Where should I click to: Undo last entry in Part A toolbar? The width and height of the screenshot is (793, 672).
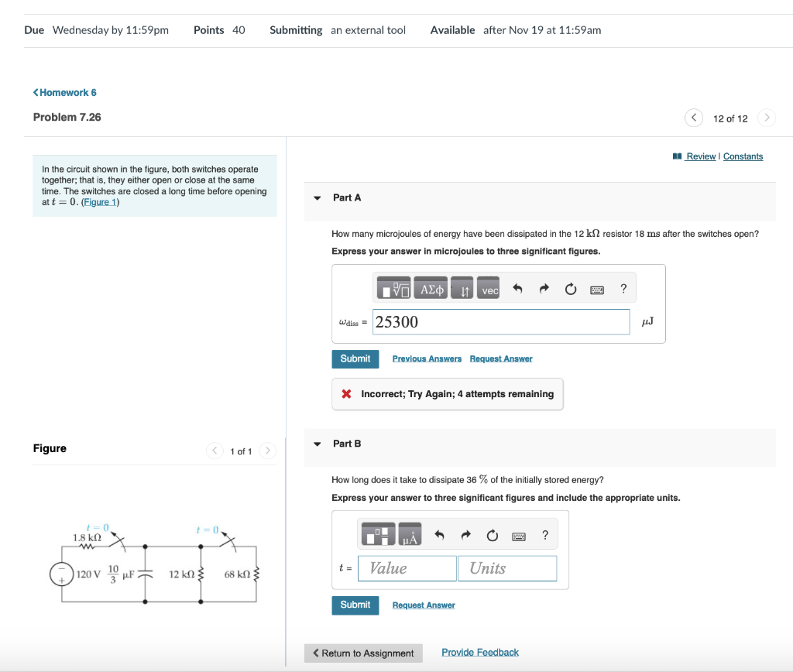coord(517,289)
